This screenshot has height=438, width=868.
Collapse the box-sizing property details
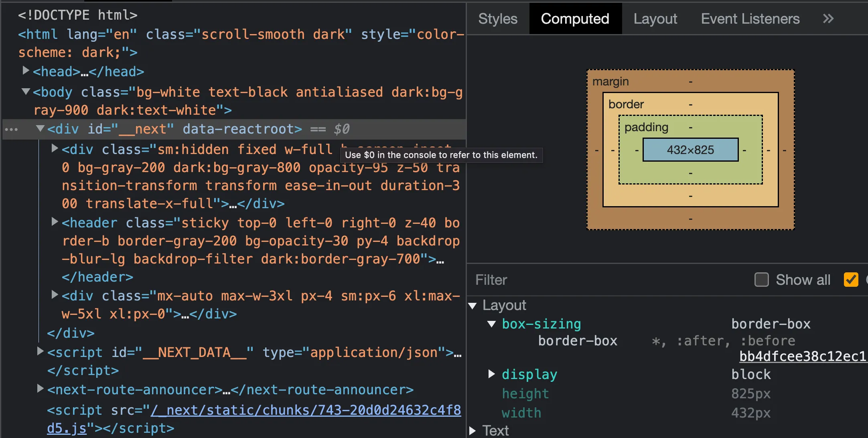(491, 324)
